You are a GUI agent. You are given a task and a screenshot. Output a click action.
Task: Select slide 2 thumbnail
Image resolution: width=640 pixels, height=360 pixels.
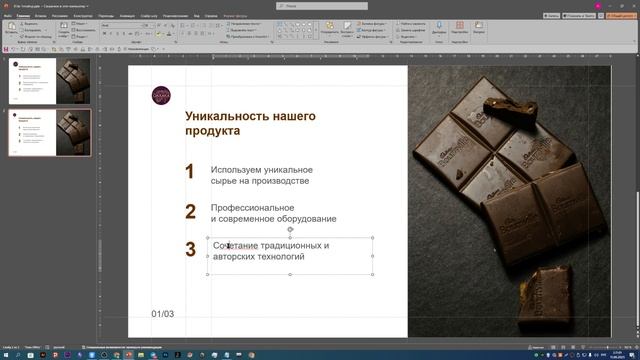pyautogui.click(x=49, y=133)
